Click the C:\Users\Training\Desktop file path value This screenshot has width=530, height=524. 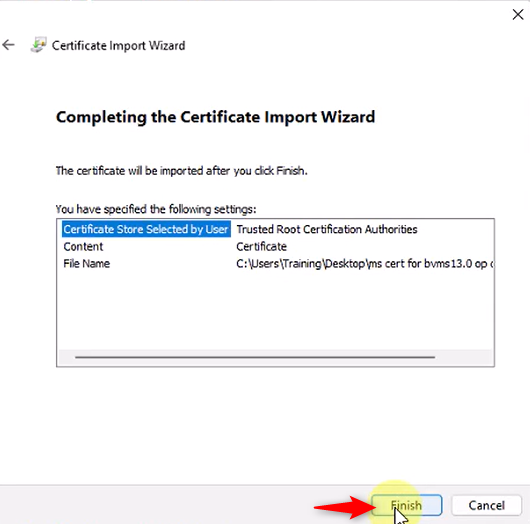(365, 264)
